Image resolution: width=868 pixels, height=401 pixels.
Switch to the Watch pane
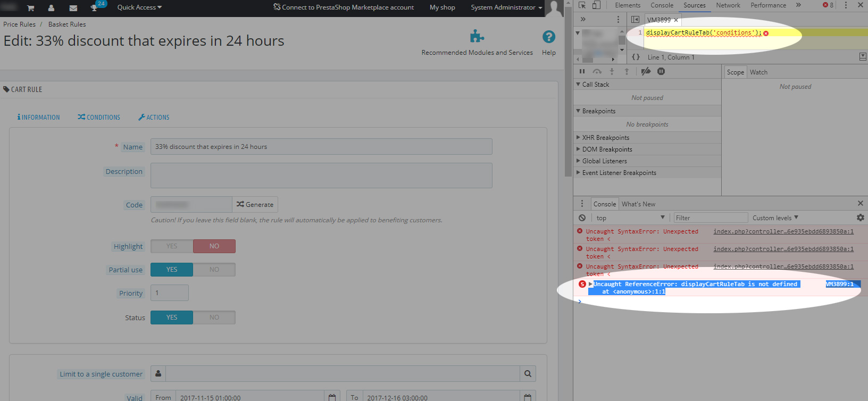(758, 72)
